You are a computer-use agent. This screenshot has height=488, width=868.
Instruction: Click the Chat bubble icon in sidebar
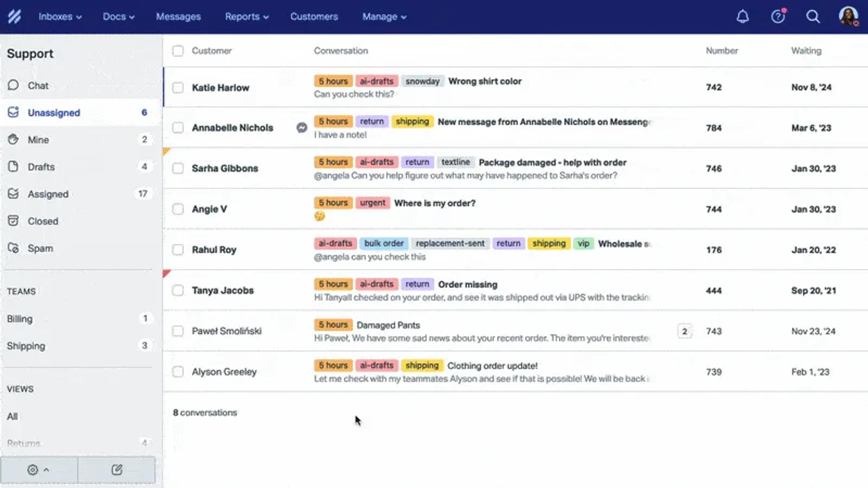(x=13, y=85)
